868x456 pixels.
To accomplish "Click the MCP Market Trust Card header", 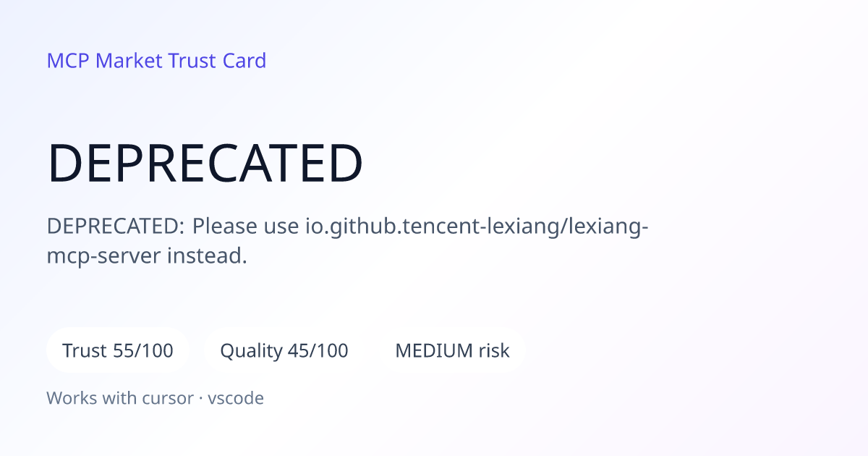I will pyautogui.click(x=156, y=61).
